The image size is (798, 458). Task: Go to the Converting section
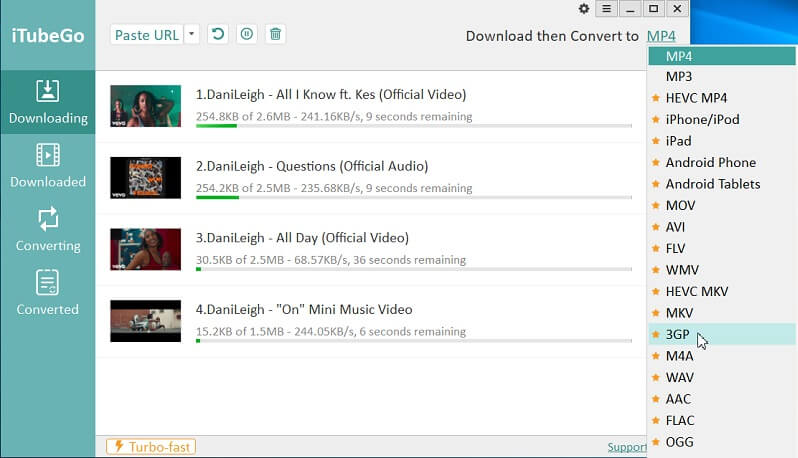tap(47, 230)
